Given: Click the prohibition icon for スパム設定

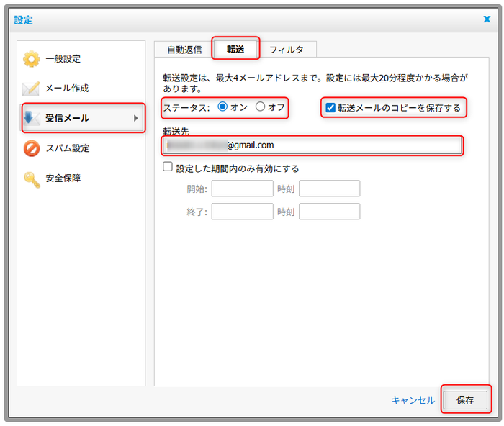Looking at the screenshot, I should 32,148.
